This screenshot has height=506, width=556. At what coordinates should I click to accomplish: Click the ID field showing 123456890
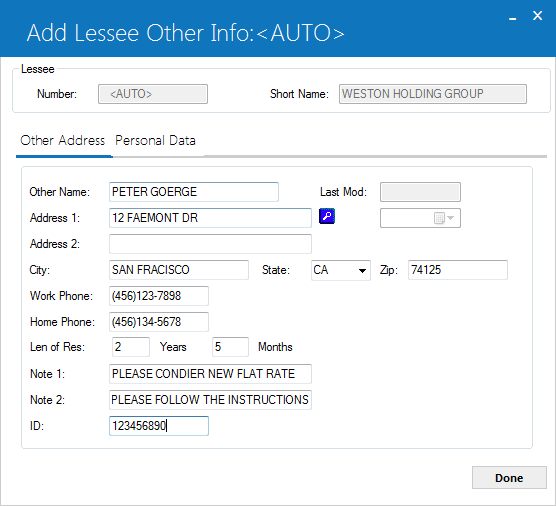tap(159, 426)
